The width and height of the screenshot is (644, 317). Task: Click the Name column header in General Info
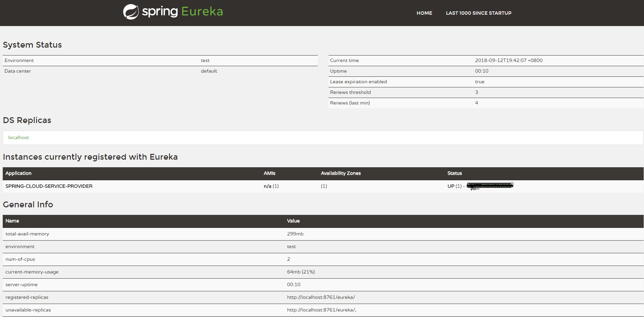[x=12, y=221]
